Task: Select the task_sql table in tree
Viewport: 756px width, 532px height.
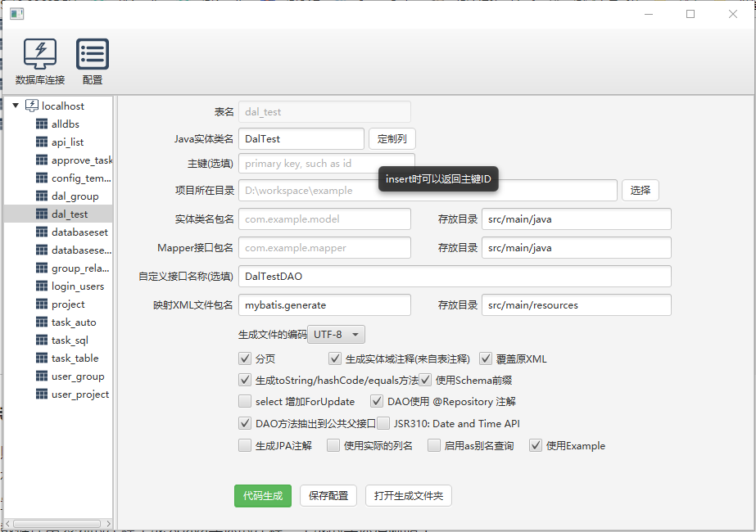Action: tap(58, 340)
